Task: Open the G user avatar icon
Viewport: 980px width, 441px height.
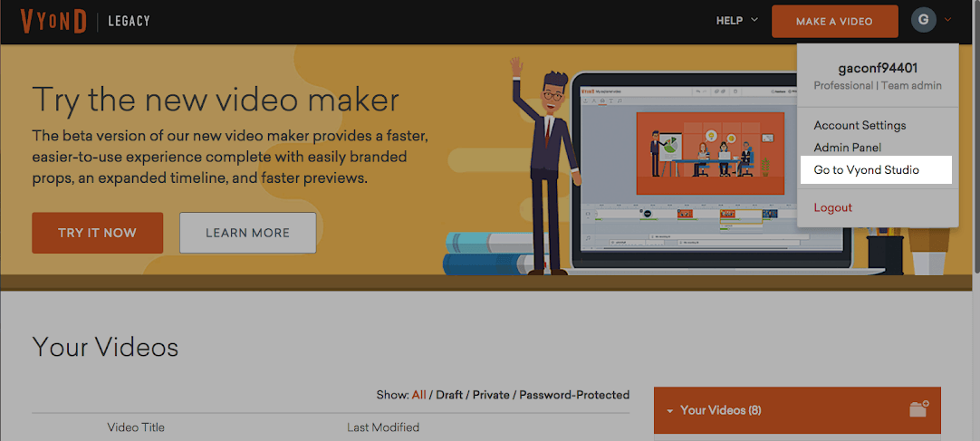Action: point(923,21)
